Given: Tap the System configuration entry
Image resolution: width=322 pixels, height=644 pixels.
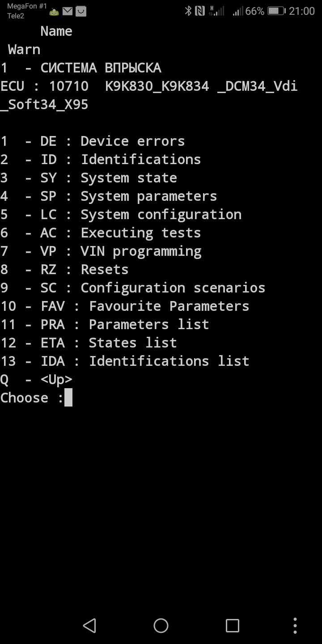Looking at the screenshot, I should pos(121,215).
